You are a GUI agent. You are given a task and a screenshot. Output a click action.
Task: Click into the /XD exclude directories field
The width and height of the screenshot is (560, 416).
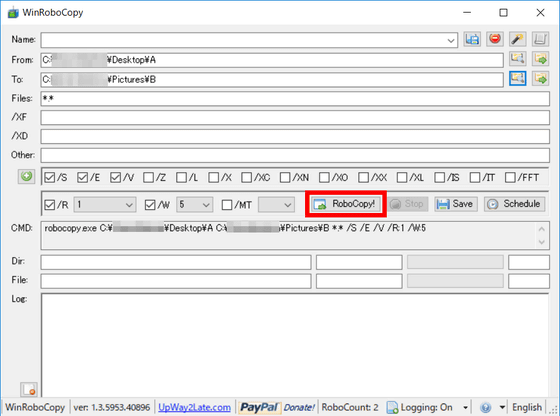point(295,136)
